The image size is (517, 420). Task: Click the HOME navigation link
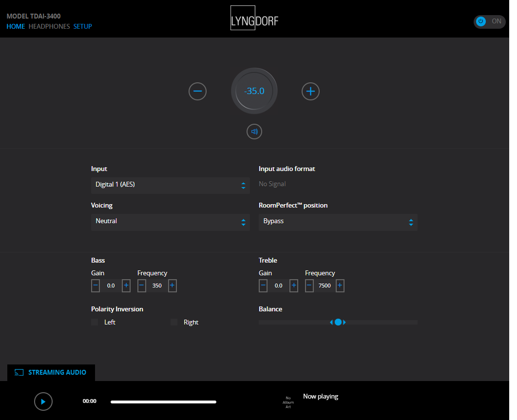[x=16, y=26]
